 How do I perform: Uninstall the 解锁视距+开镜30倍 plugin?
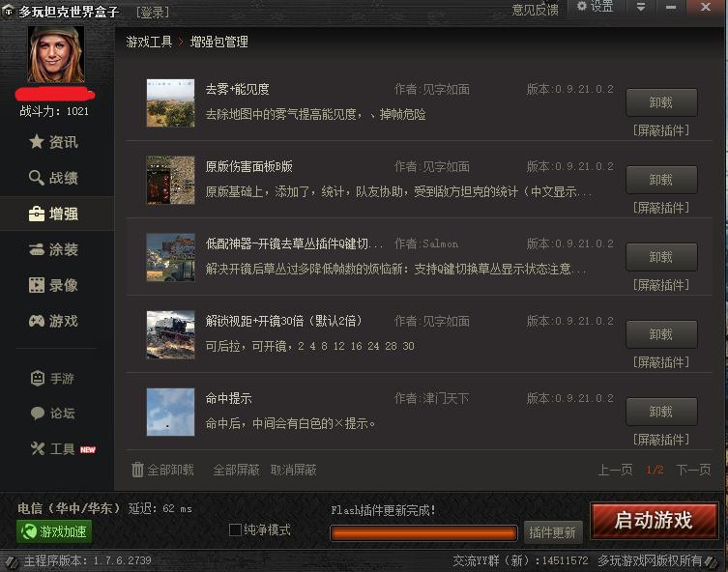pos(661,334)
